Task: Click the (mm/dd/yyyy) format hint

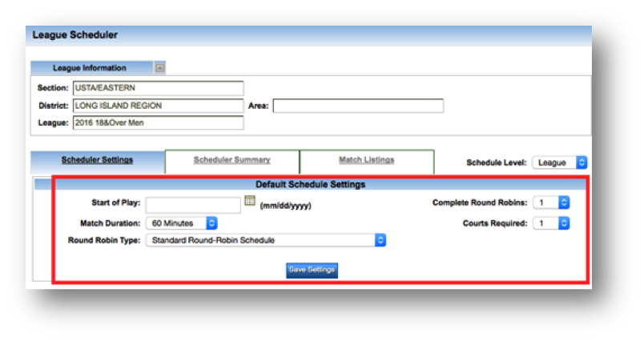Action: pos(286,206)
